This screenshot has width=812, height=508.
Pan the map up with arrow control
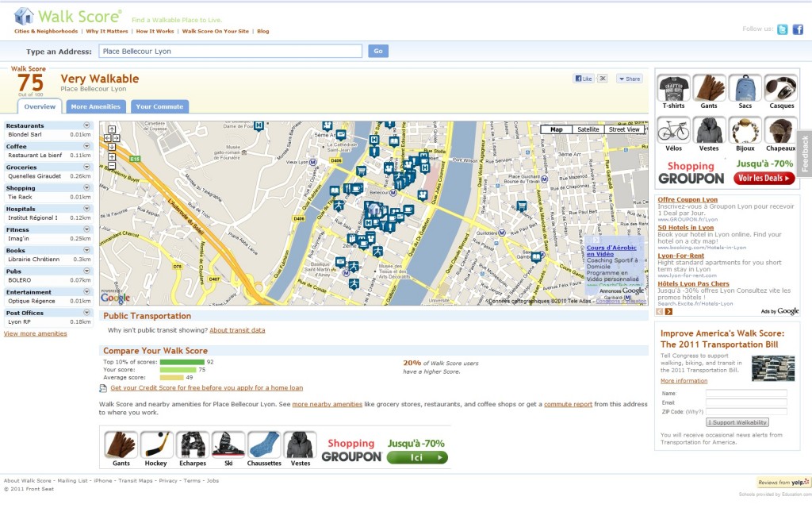click(111, 129)
